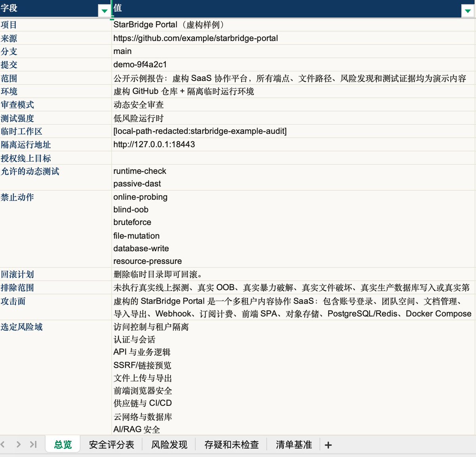Select the 删除临时目录即可回滚 cell
Viewport: 476px width, 457px height.
pyautogui.click(x=294, y=274)
